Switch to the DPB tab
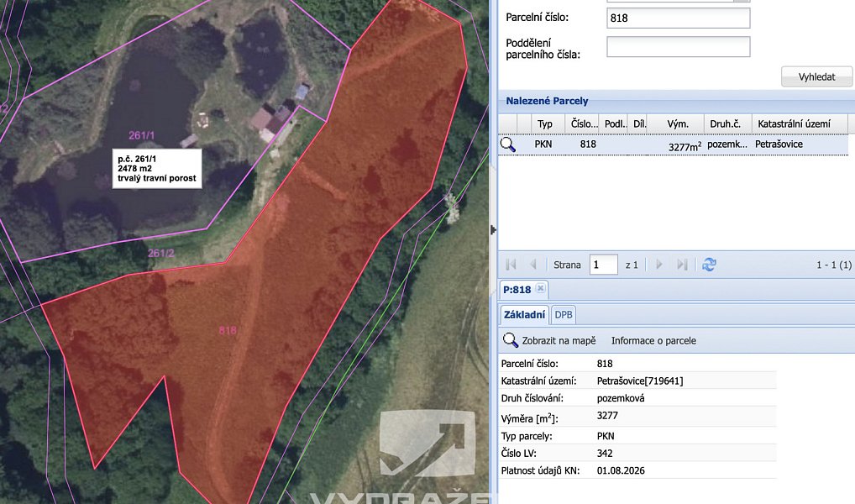855x504 pixels. (x=564, y=315)
